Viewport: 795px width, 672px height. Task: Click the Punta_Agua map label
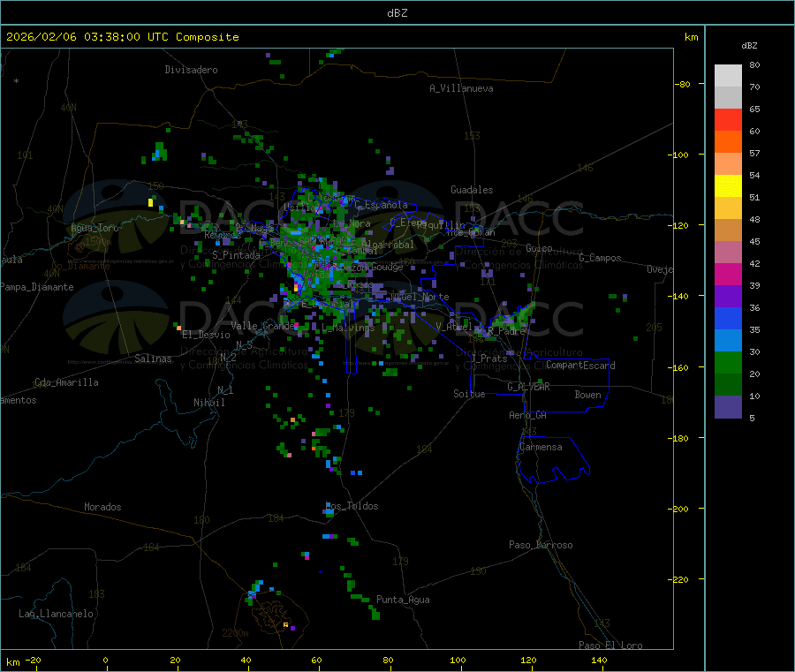(x=403, y=600)
